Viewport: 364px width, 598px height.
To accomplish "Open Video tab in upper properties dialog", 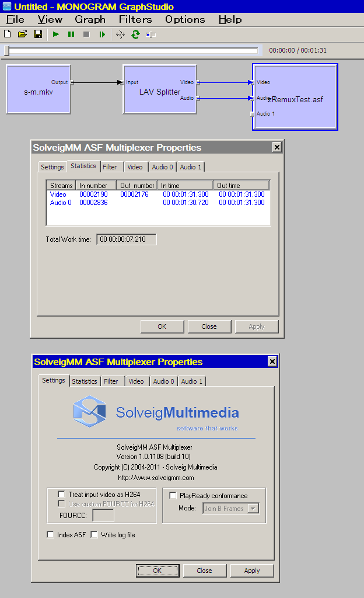I will click(136, 167).
